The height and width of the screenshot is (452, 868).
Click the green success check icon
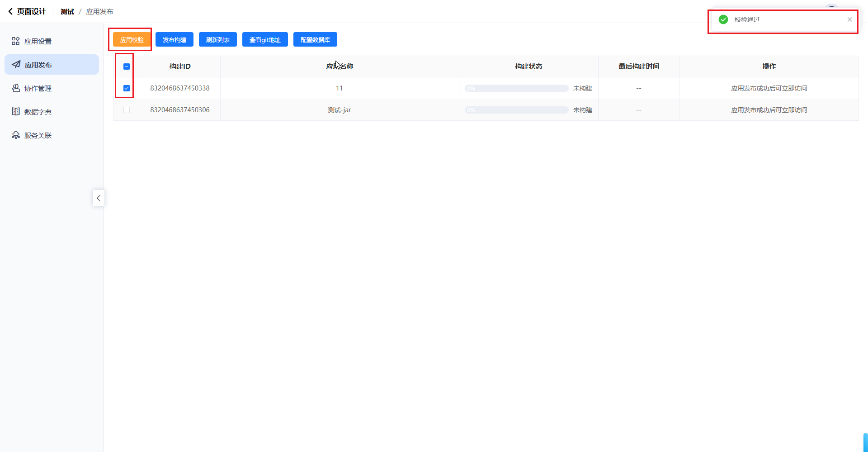coord(723,19)
